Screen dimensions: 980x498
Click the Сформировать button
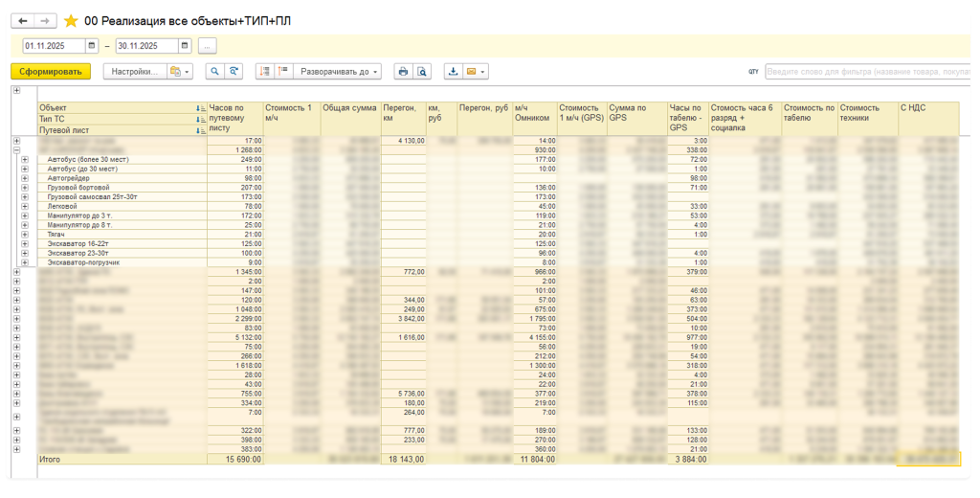tap(51, 72)
